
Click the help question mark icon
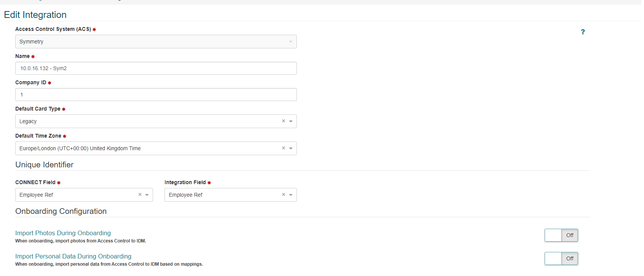[x=583, y=32]
